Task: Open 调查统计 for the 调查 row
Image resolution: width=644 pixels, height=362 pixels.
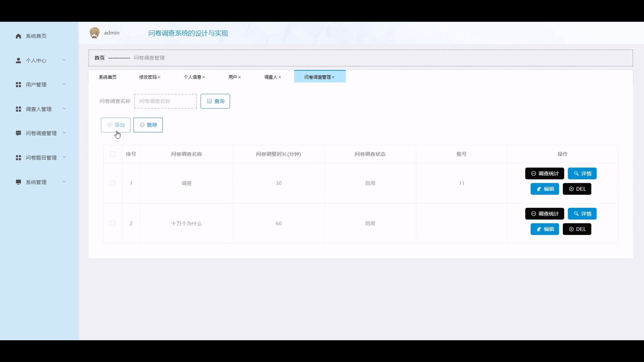Action: pos(545,174)
